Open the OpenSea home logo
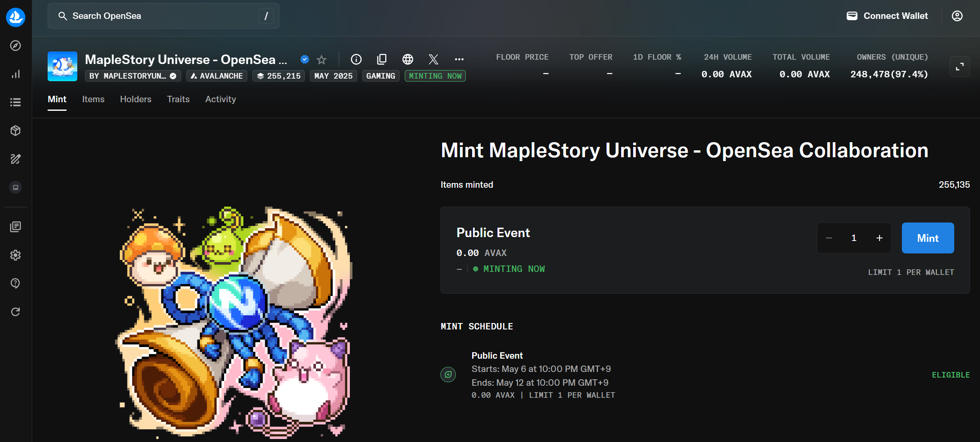Image resolution: width=980 pixels, height=442 pixels. (15, 17)
